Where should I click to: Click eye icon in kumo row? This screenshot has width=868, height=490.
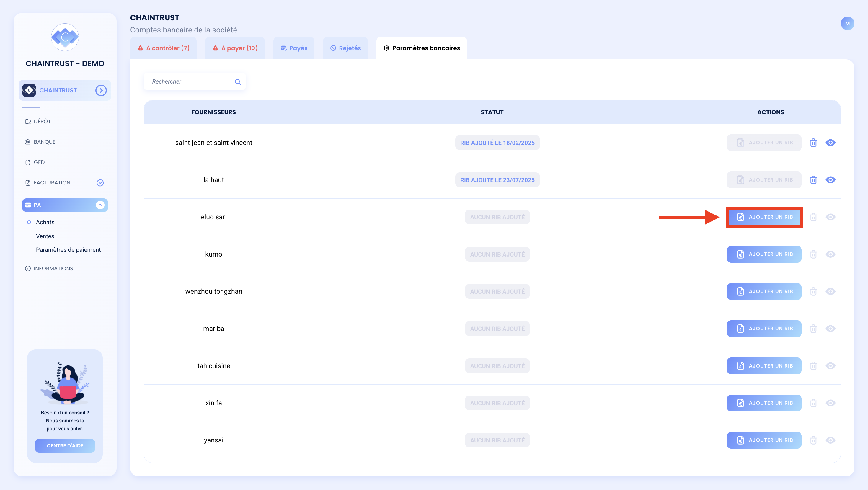point(830,254)
